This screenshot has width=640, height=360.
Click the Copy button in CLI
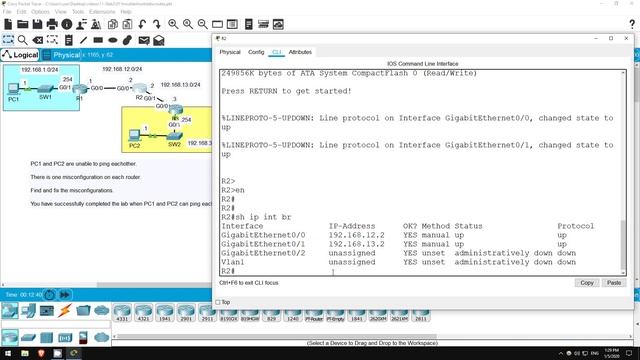pos(587,282)
